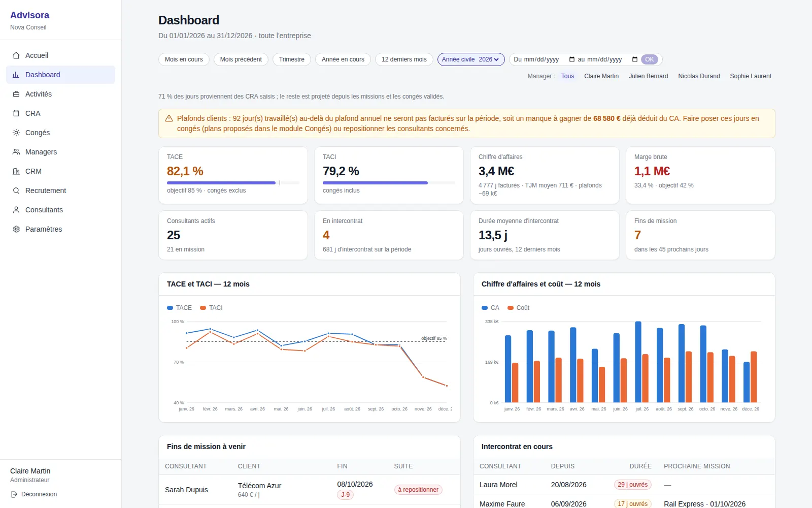Click the Sarah Dupuis row name
The image size is (812, 508).
click(x=186, y=490)
